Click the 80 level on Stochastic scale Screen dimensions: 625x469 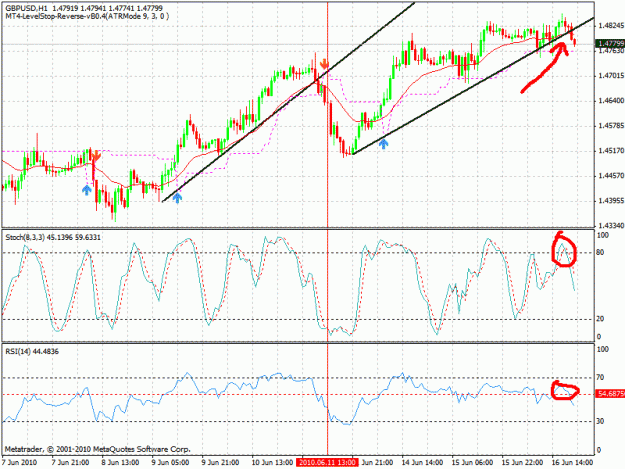click(x=600, y=252)
